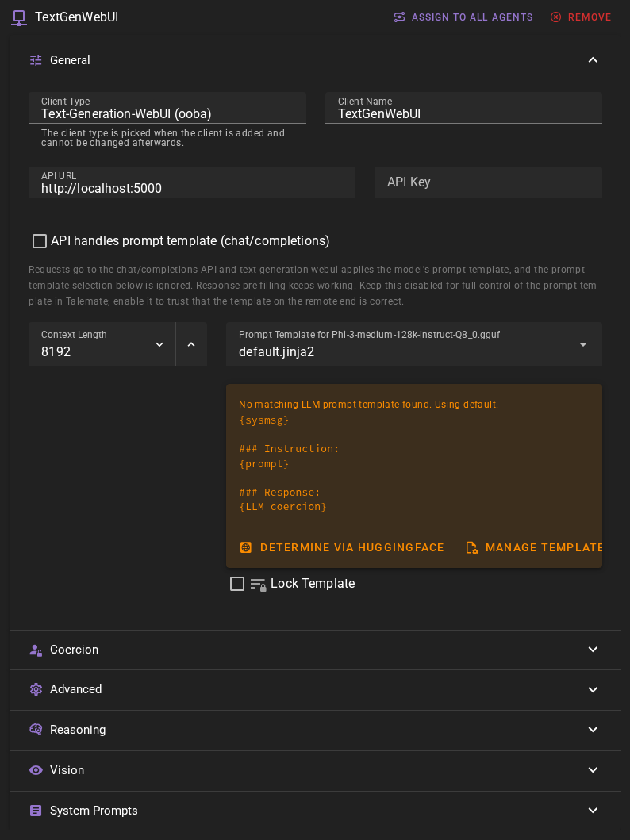Viewport: 630px width, 840px height.
Task: Click the Manage Template button
Action: 534,547
